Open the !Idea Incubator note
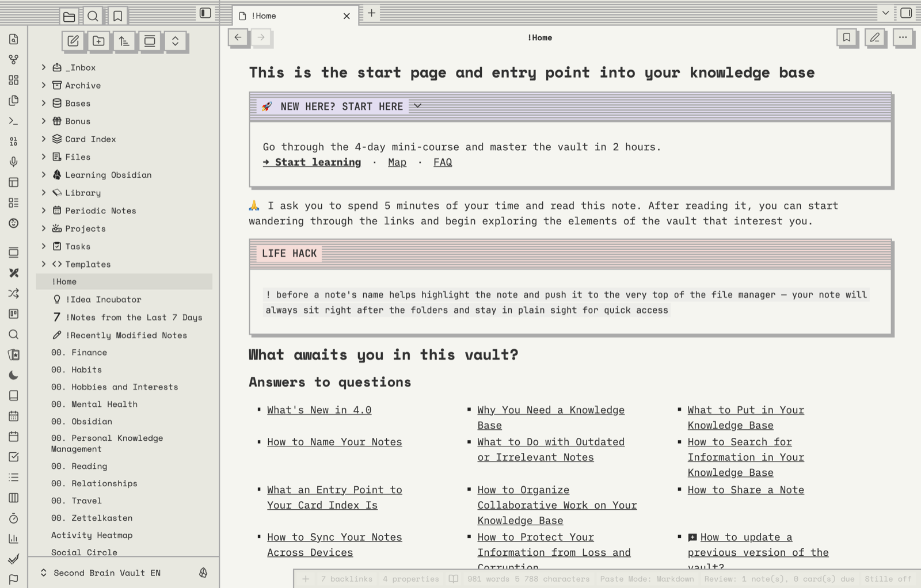 pyautogui.click(x=124, y=299)
